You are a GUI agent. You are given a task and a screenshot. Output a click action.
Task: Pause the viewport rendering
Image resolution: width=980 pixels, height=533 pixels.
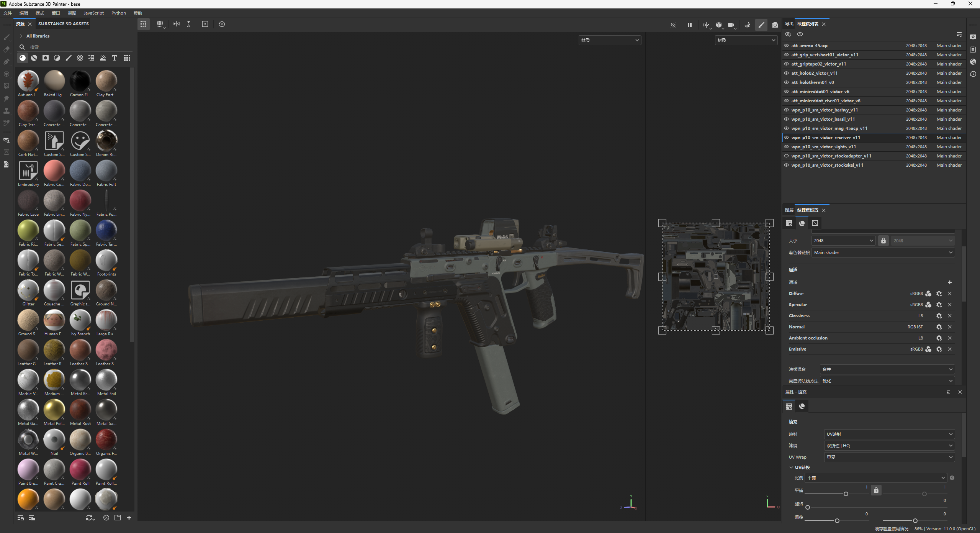click(689, 25)
